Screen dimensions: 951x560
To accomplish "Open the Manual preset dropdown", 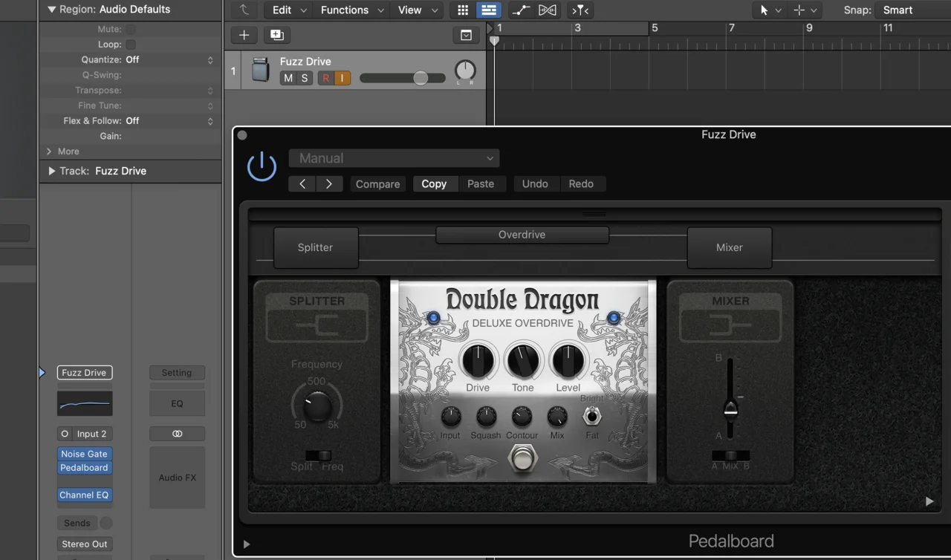I will tap(394, 158).
